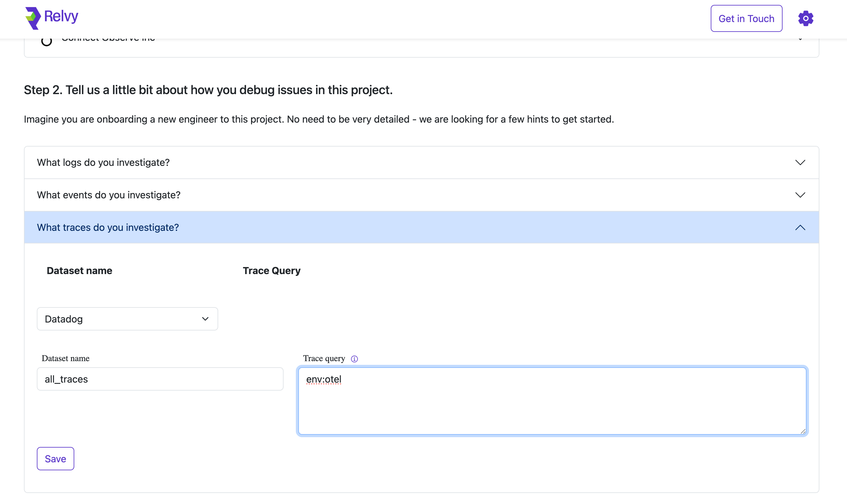Image resolution: width=847 pixels, height=504 pixels.
Task: Click the chevron on the logs row
Action: tap(800, 162)
